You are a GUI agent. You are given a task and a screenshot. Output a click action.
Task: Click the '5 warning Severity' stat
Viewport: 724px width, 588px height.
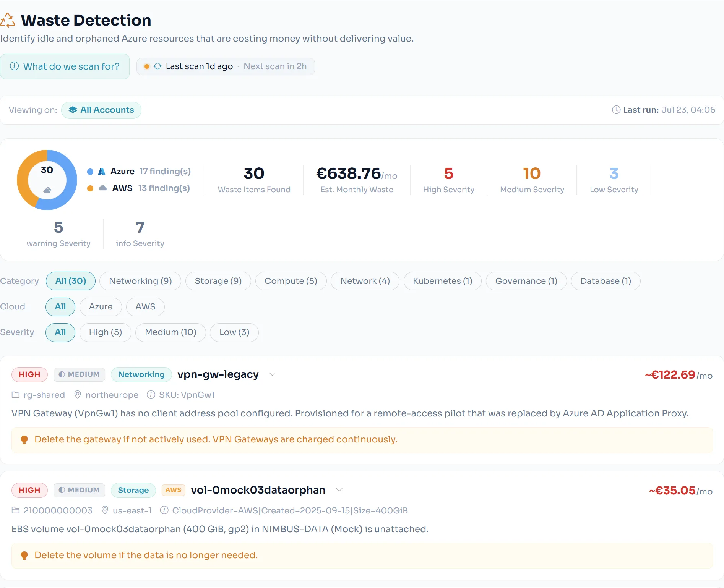tap(58, 234)
